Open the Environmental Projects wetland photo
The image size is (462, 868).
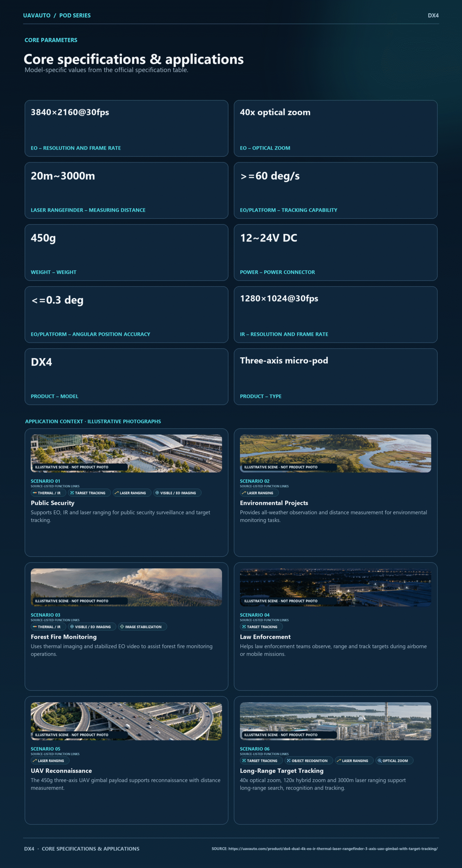point(335,453)
